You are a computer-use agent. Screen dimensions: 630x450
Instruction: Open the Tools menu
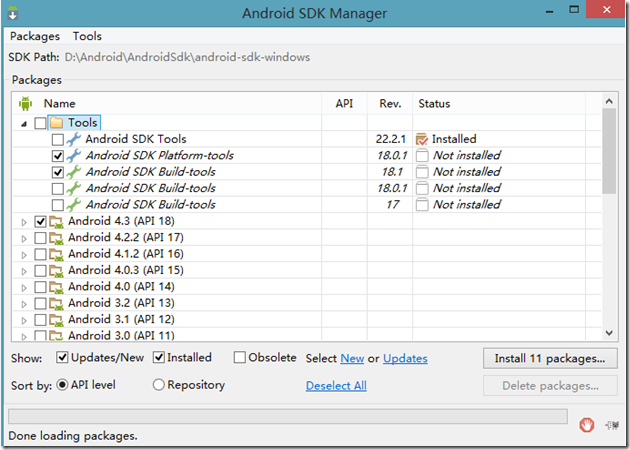(x=87, y=36)
